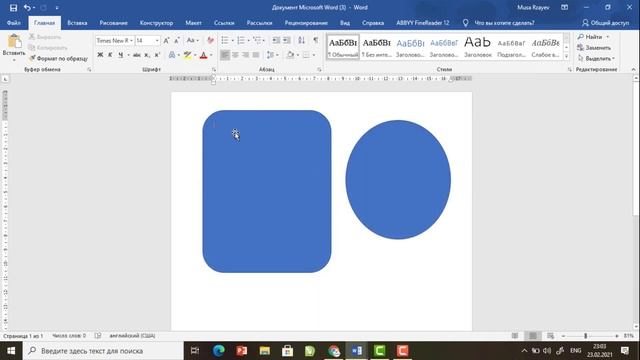Increase font size with the A-up icon

[x=167, y=40]
